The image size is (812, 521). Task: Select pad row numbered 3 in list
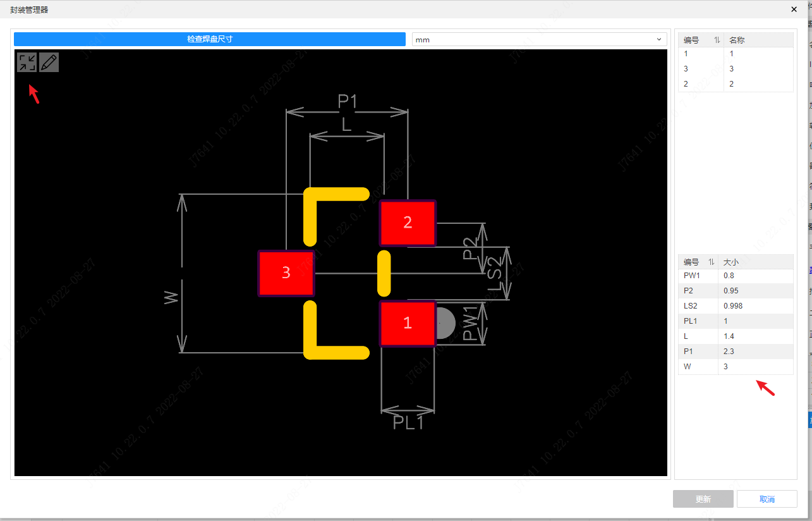tap(736, 69)
